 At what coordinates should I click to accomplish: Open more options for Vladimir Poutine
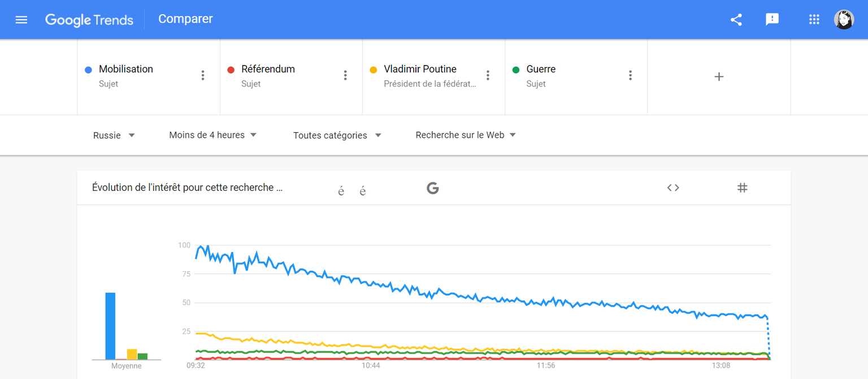(x=488, y=76)
